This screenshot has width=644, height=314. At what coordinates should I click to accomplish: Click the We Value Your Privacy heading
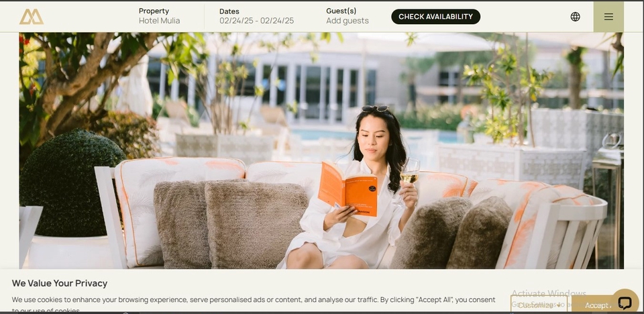(60, 283)
